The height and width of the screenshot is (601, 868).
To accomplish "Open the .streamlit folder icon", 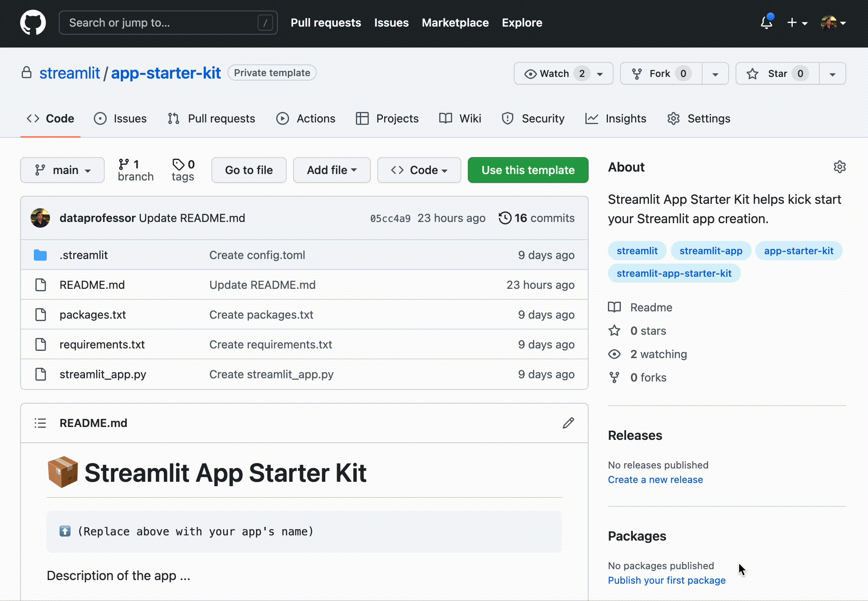I will click(x=40, y=255).
